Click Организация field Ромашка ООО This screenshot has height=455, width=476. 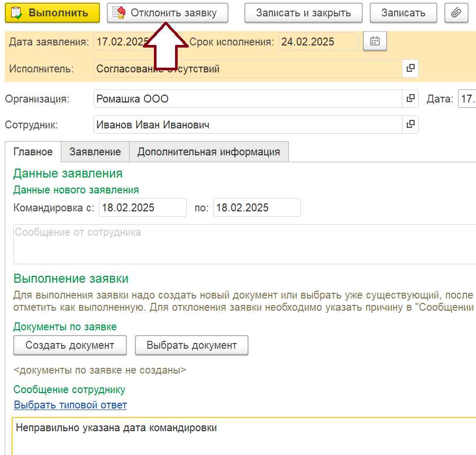pyautogui.click(x=248, y=99)
